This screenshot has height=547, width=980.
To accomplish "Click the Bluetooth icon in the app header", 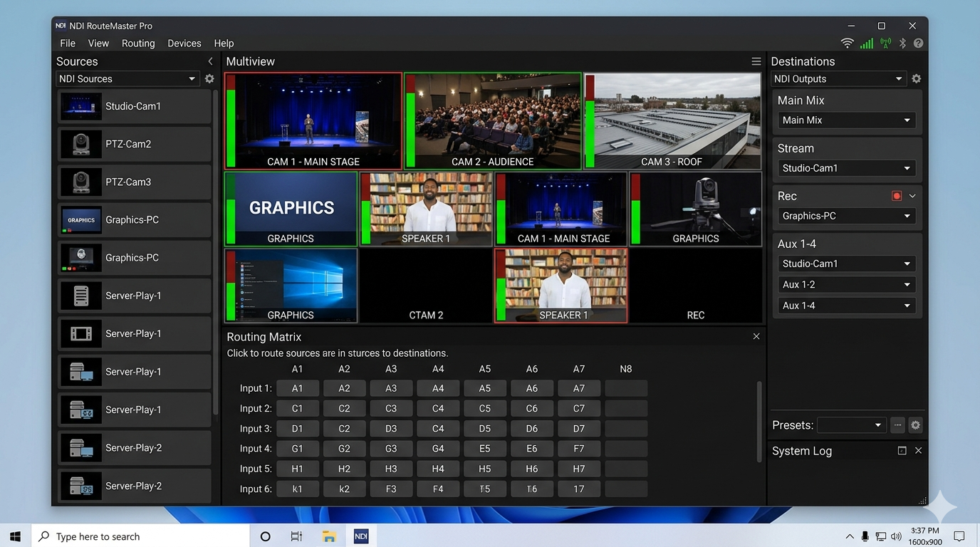I will (902, 43).
